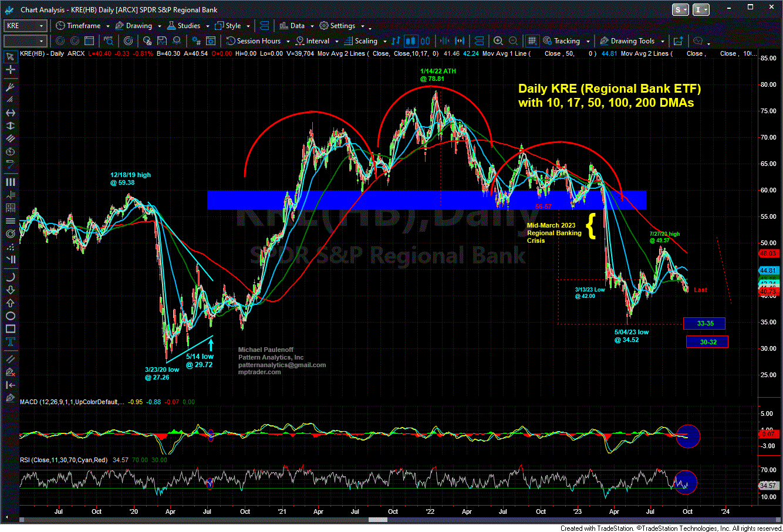Open the Timeframe menu
The width and height of the screenshot is (783, 532).
[79, 26]
